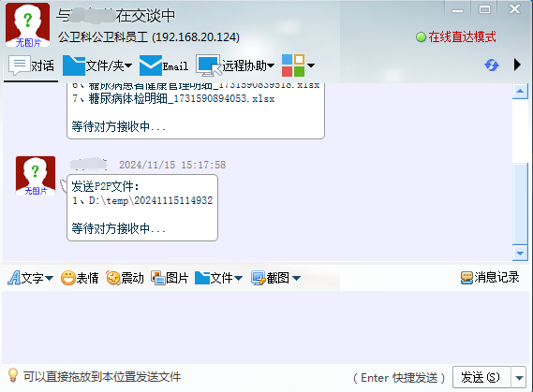Screen dimensions: 533x392
Task: Click the black right-arrow expand panel
Action: click(x=517, y=65)
